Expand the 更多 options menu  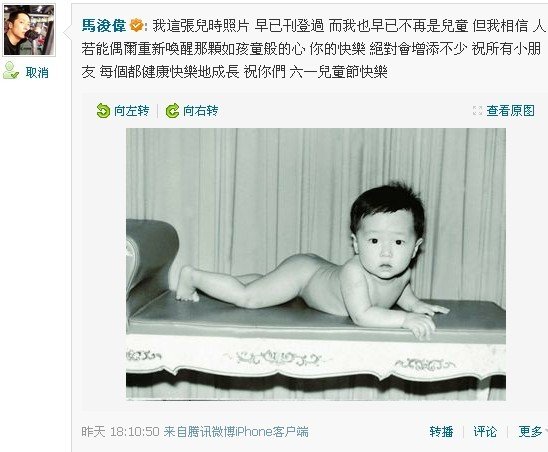(x=530, y=432)
